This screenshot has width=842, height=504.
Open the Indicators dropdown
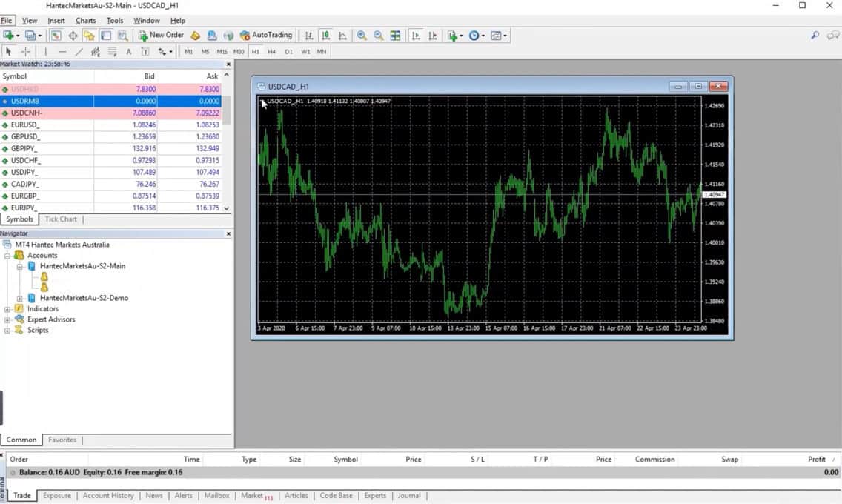coord(454,35)
